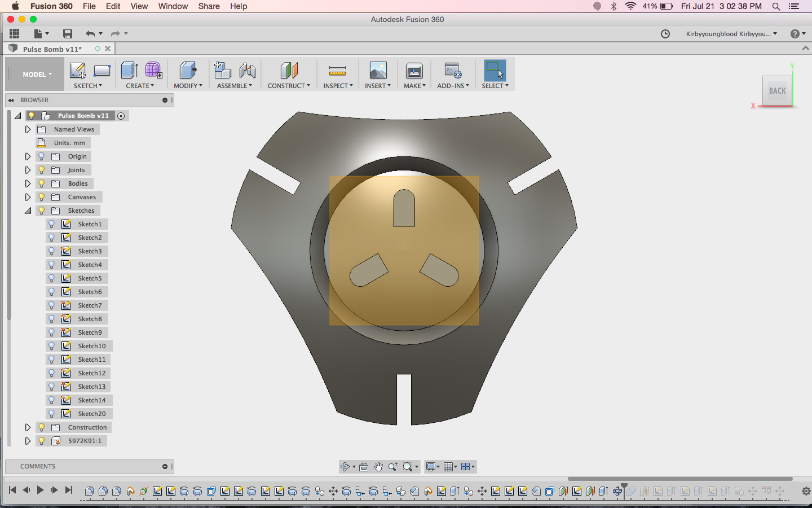812x508 pixels.
Task: Expand the 5972K91:1 component
Action: click(x=28, y=441)
